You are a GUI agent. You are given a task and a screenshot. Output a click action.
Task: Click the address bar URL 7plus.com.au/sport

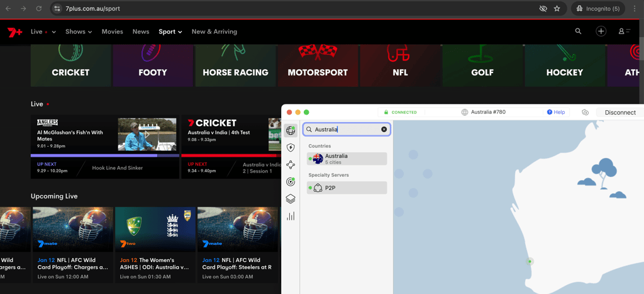pos(93,8)
